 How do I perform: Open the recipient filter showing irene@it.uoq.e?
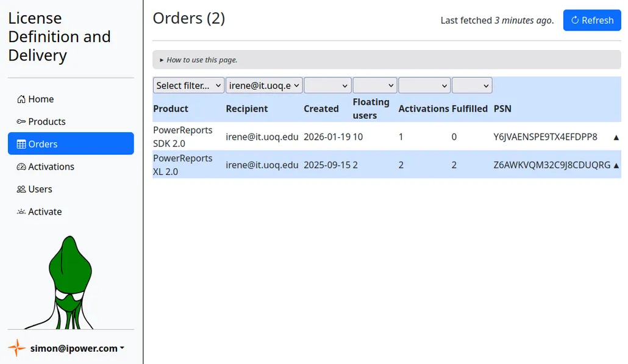tap(263, 85)
